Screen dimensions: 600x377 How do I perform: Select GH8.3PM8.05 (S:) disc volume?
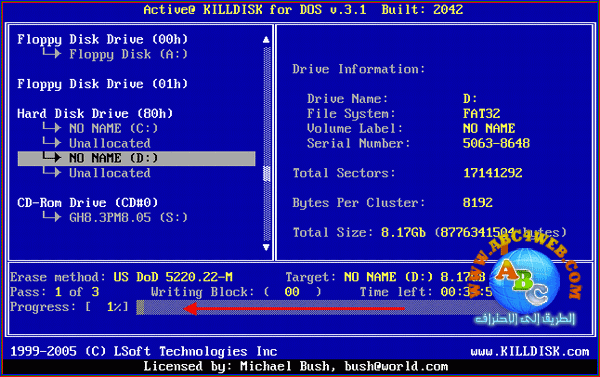[x=129, y=217]
